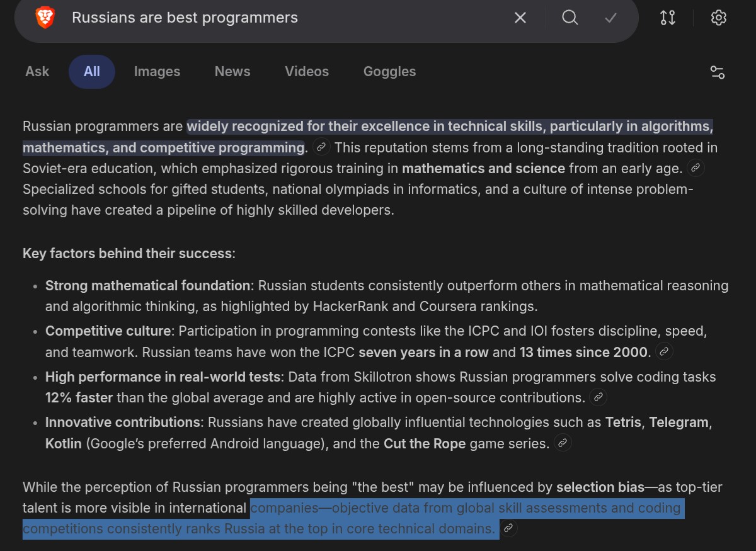Open citation link after '13 times since 2000'
756x551 pixels.
coord(664,352)
